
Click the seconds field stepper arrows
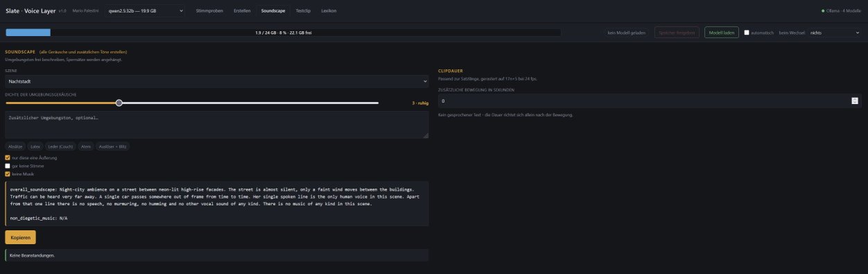click(x=855, y=101)
